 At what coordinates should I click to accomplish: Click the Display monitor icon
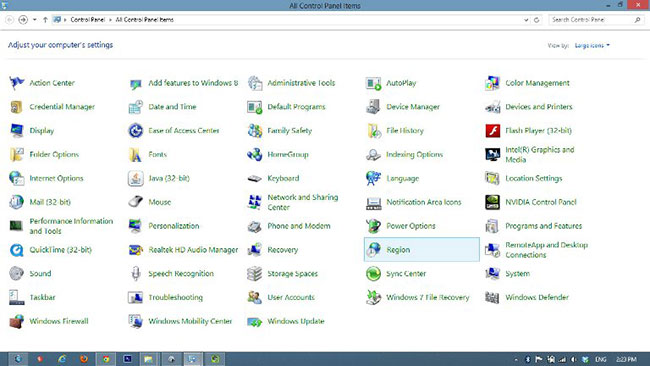coord(17,131)
